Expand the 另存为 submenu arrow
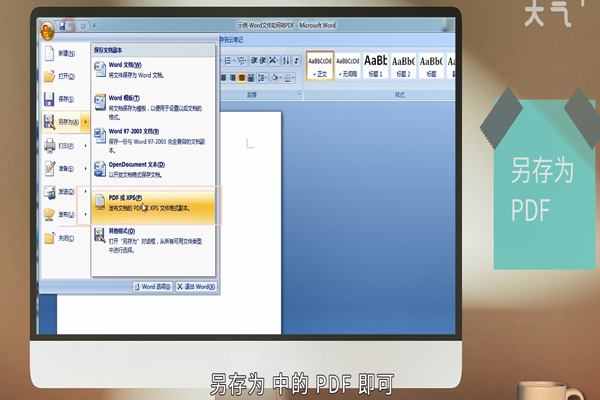 [x=85, y=122]
